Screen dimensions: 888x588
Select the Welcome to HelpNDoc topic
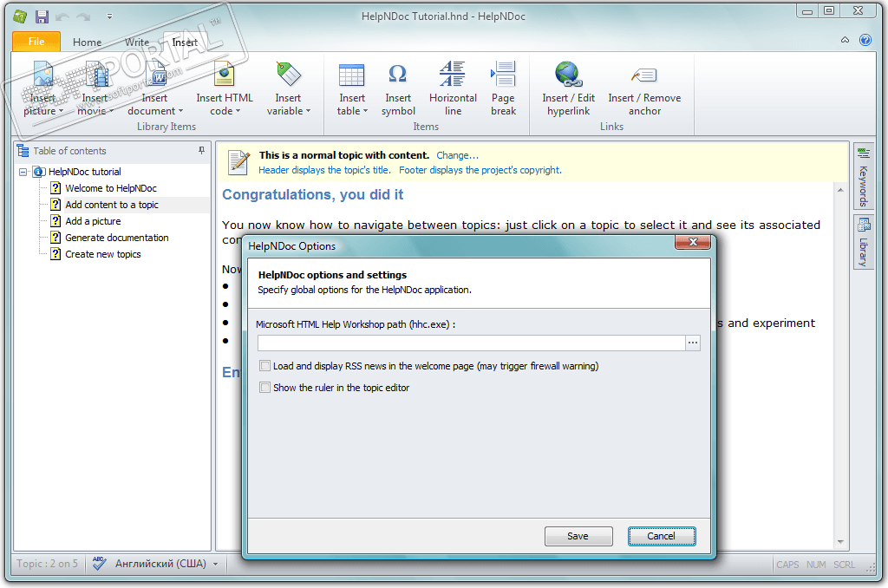pos(111,188)
